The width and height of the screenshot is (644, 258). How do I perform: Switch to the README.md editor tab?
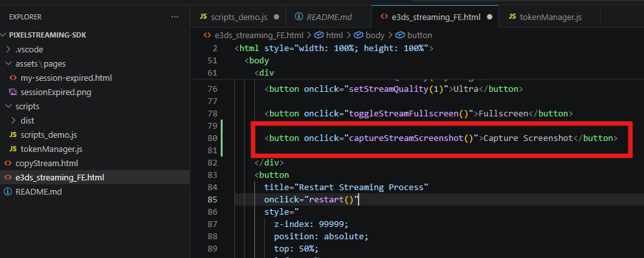329,17
